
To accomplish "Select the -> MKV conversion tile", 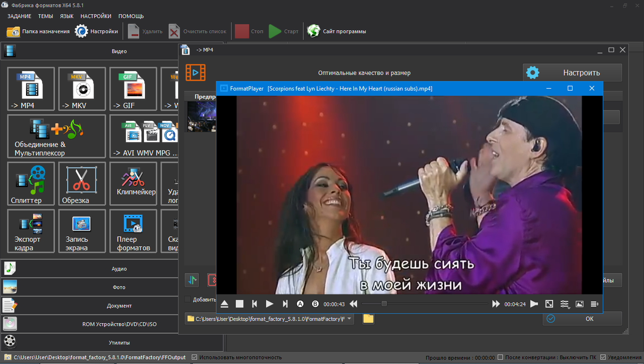I will pos(82,89).
